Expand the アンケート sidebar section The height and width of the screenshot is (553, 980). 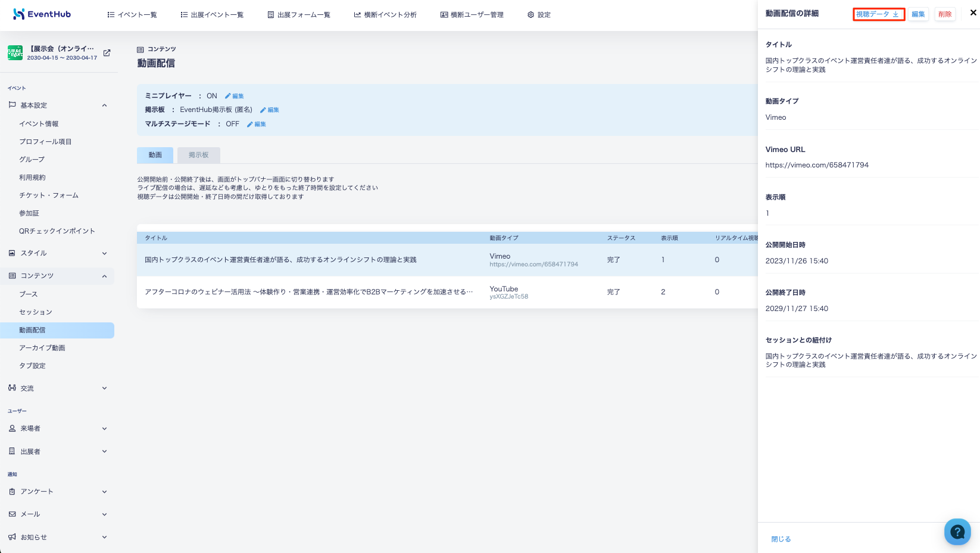pos(57,492)
